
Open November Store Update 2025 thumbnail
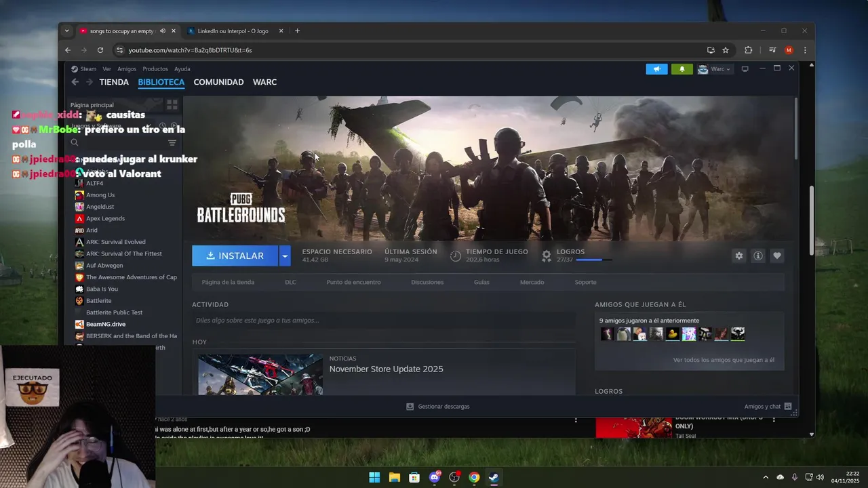point(260,374)
